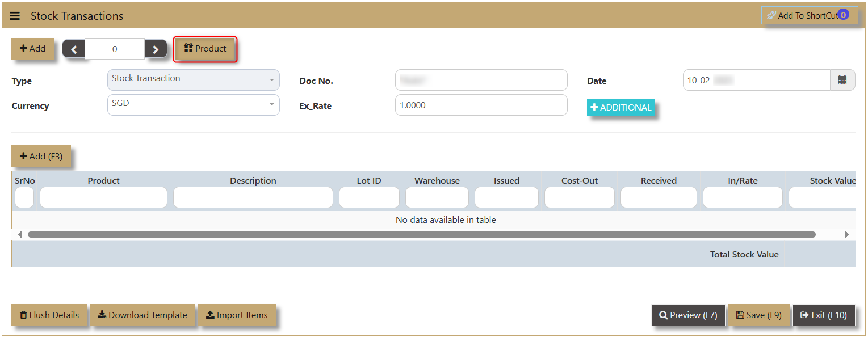
Task: Focus the Ex_Rate input field
Action: pos(481,105)
